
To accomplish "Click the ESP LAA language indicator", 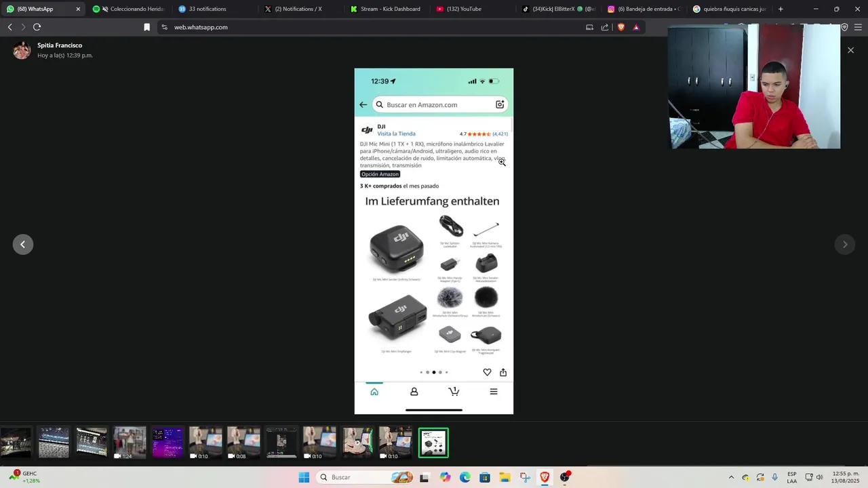I will [792, 477].
